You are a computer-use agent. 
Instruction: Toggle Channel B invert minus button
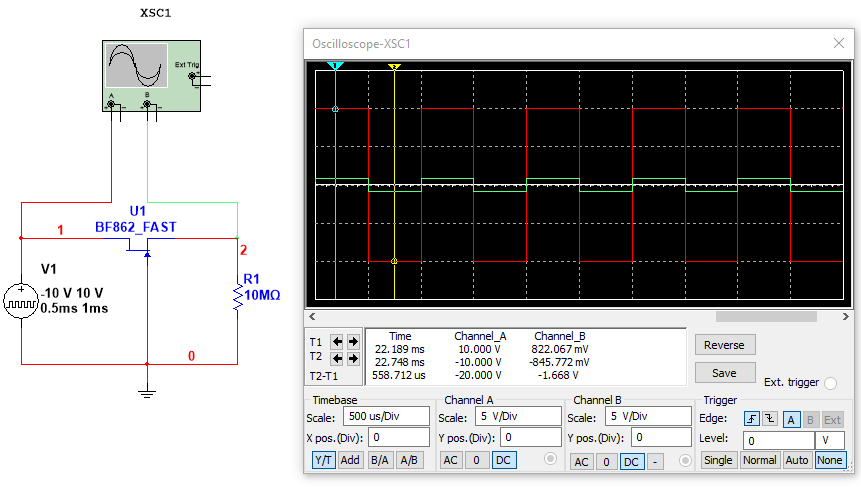[x=655, y=462]
